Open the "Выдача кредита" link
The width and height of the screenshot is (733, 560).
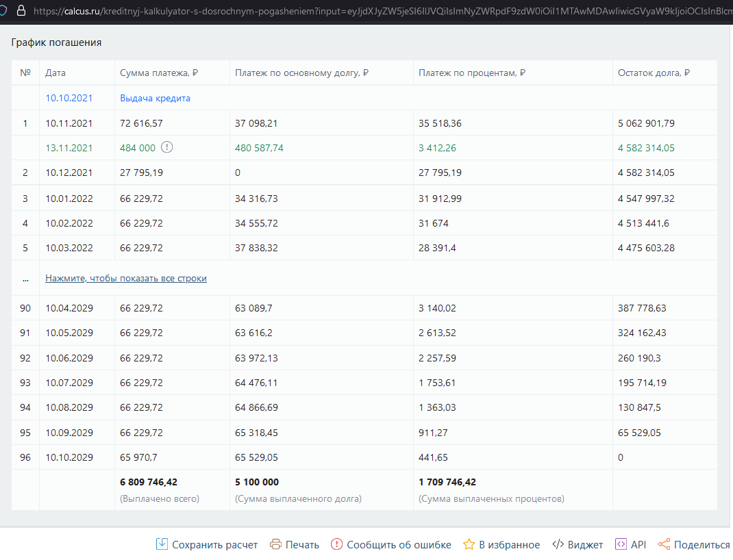155,98
